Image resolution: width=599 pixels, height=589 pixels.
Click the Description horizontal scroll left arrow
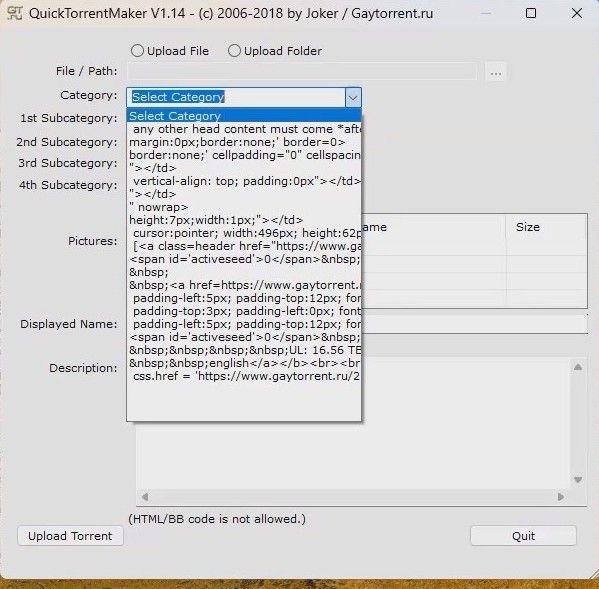click(145, 497)
